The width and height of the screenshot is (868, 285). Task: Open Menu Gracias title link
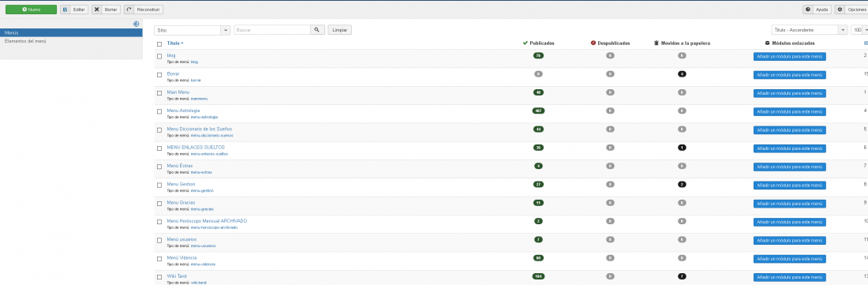click(x=181, y=203)
